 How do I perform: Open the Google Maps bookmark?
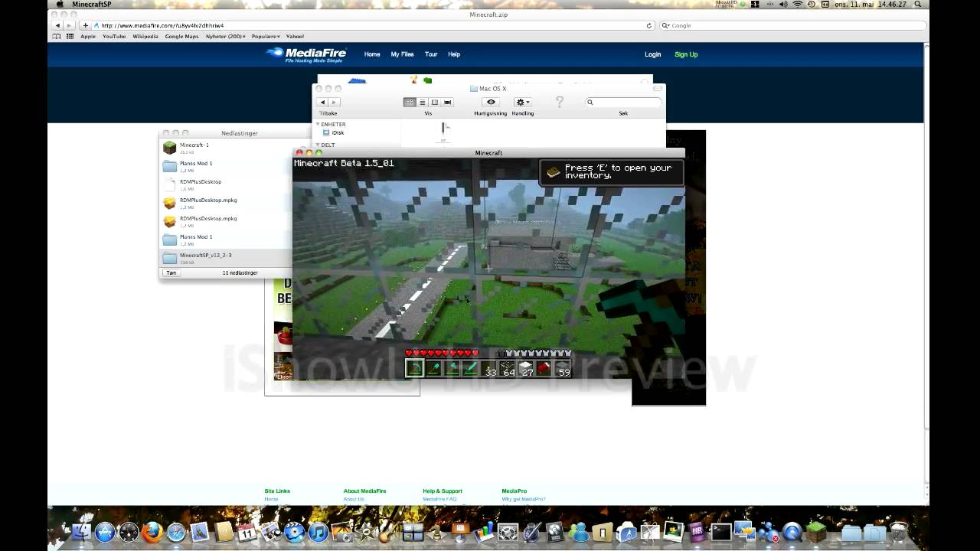181,36
